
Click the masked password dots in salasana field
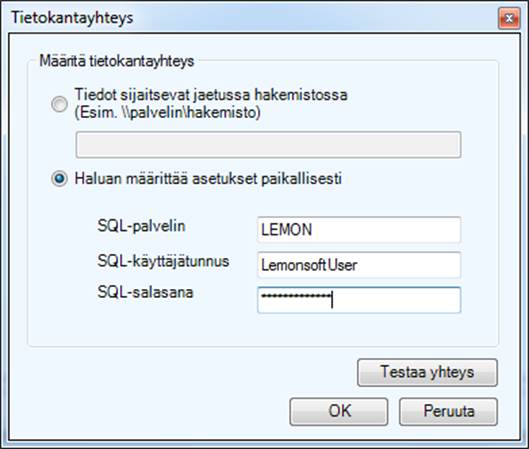[296, 296]
